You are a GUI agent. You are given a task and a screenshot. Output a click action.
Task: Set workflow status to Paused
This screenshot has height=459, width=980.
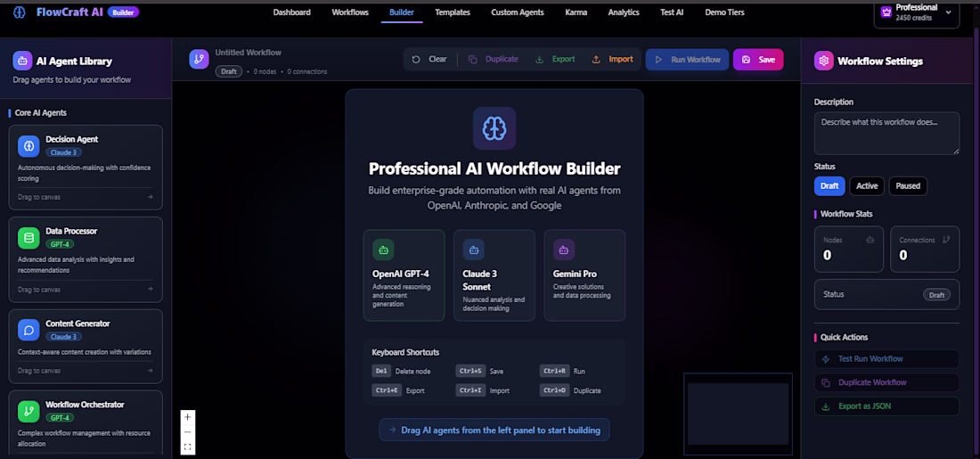(x=908, y=185)
